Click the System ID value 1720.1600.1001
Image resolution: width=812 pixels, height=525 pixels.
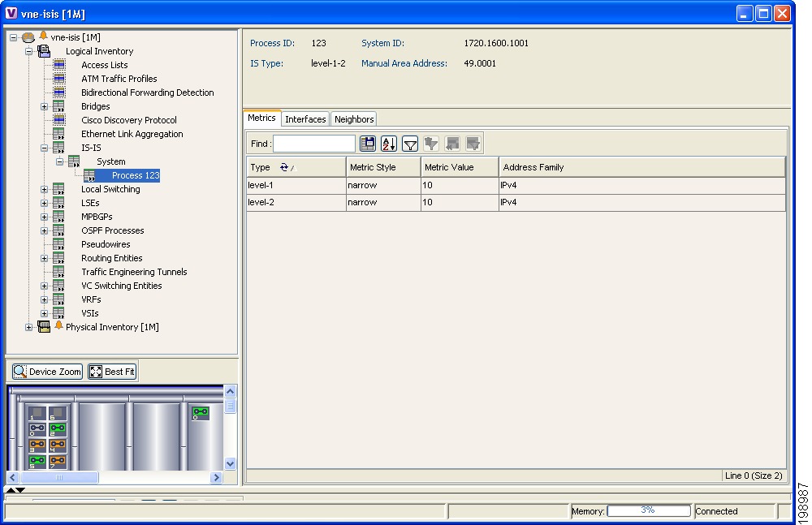496,43
